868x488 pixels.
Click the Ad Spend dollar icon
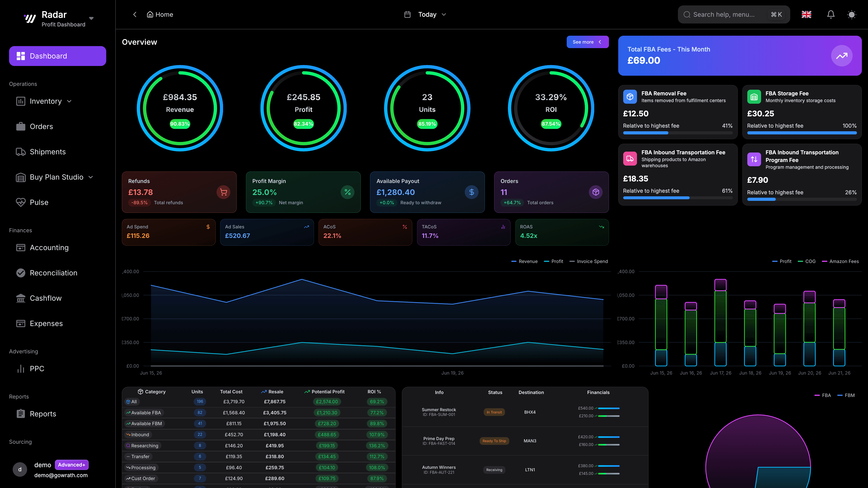208,227
